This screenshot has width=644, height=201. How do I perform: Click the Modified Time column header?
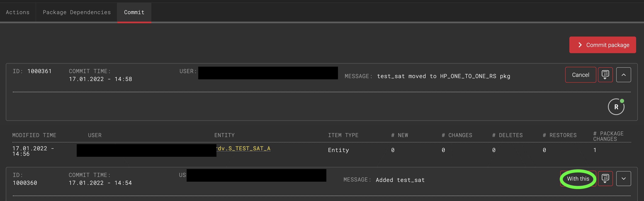34,135
